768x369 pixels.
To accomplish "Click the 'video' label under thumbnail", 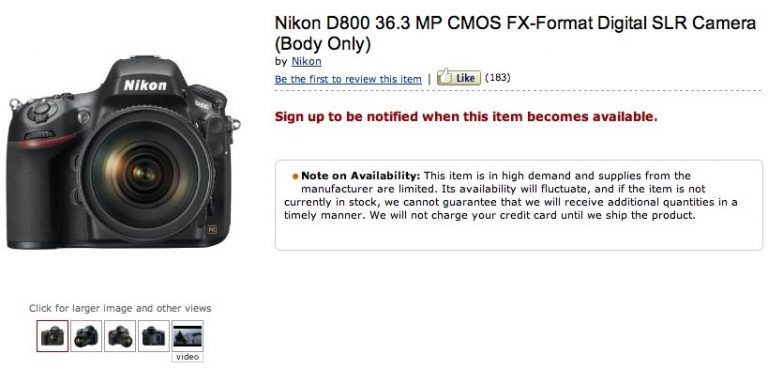I will pyautogui.click(x=188, y=357).
